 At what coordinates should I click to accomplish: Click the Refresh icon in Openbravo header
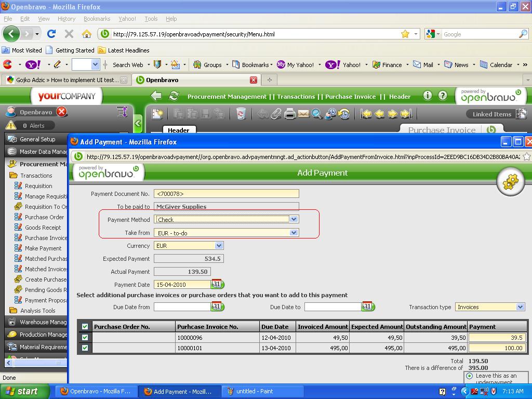point(174,96)
